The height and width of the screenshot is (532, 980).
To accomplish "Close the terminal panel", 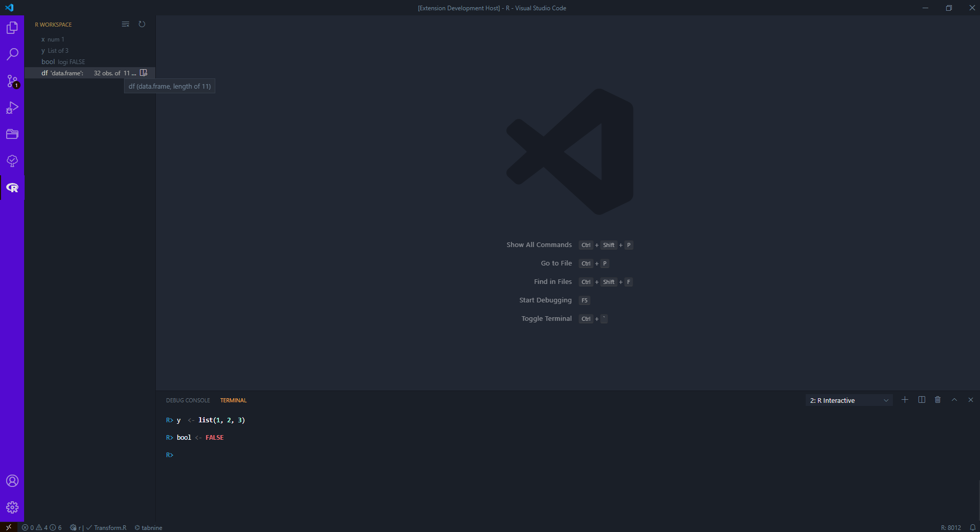I will 971,400.
